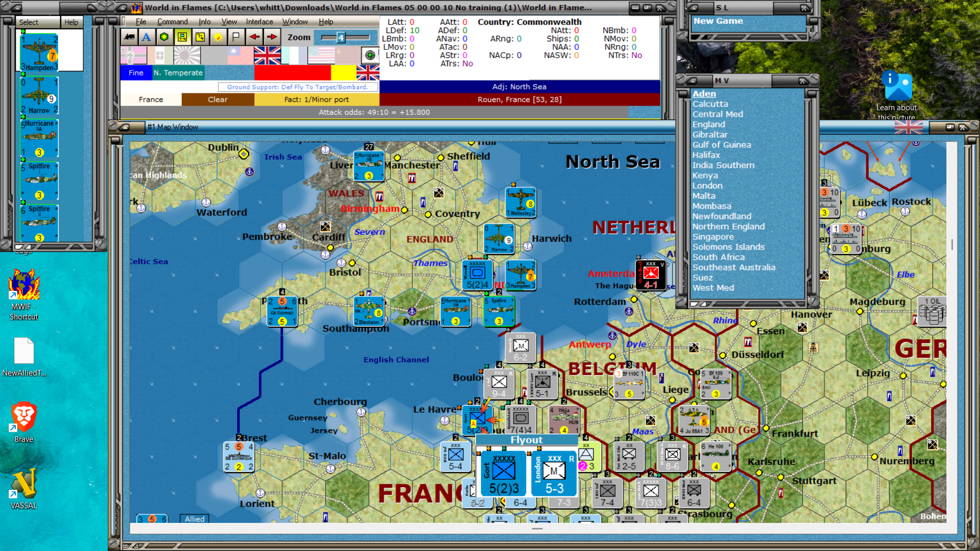
Task: Open the Command menu
Action: (173, 21)
